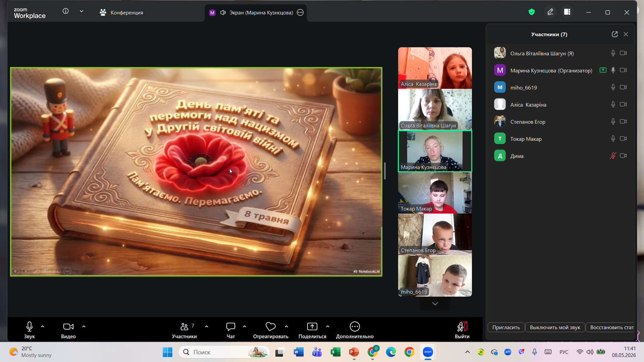Open meeting info icon next to Zoom Workplace
This screenshot has height=362, width=644.
point(66,11)
